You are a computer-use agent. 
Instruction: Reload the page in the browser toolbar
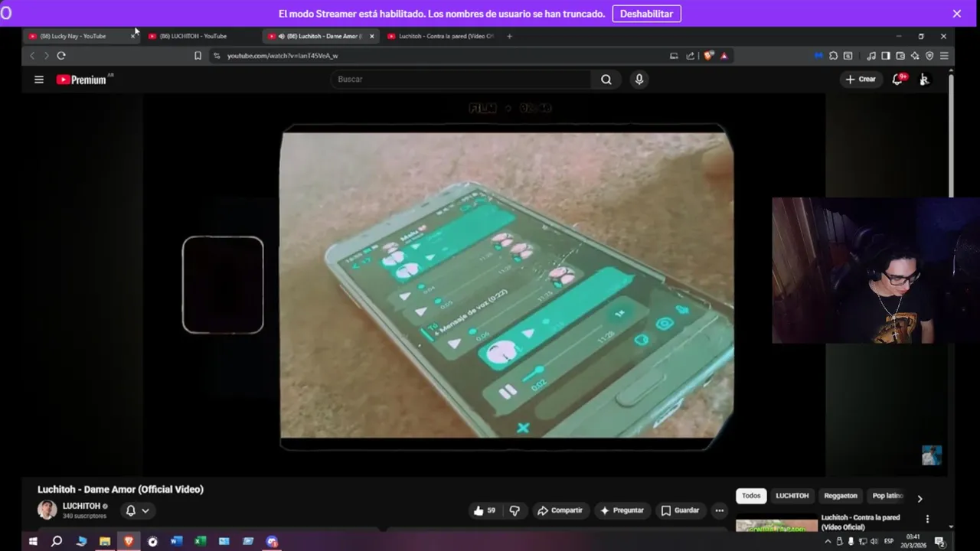tap(61, 56)
